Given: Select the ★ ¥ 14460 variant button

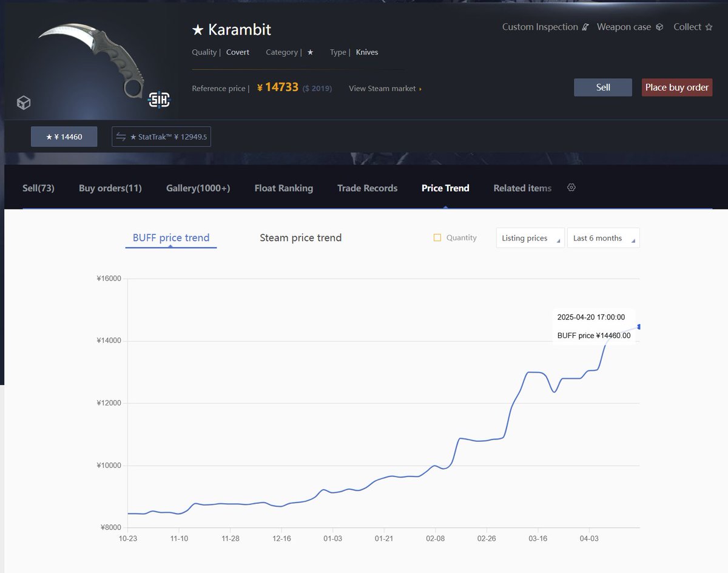Looking at the screenshot, I should click(x=64, y=137).
